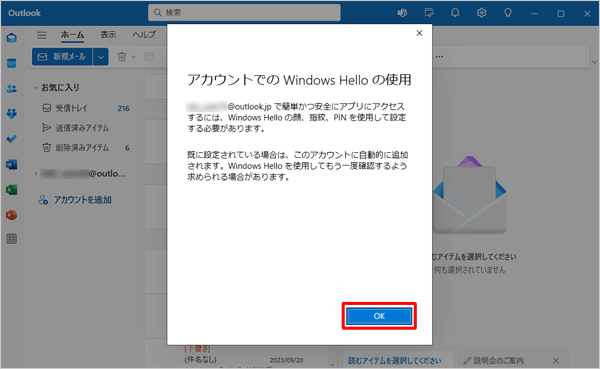This screenshot has width=600, height=369.
Task: Open the Mail icon in the left sidebar
Action: point(11,38)
